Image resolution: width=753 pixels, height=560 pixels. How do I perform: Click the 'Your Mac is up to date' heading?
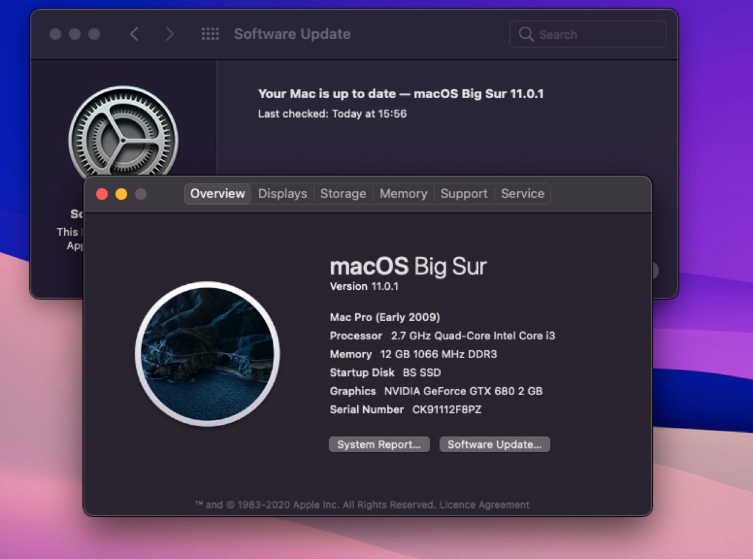click(401, 94)
